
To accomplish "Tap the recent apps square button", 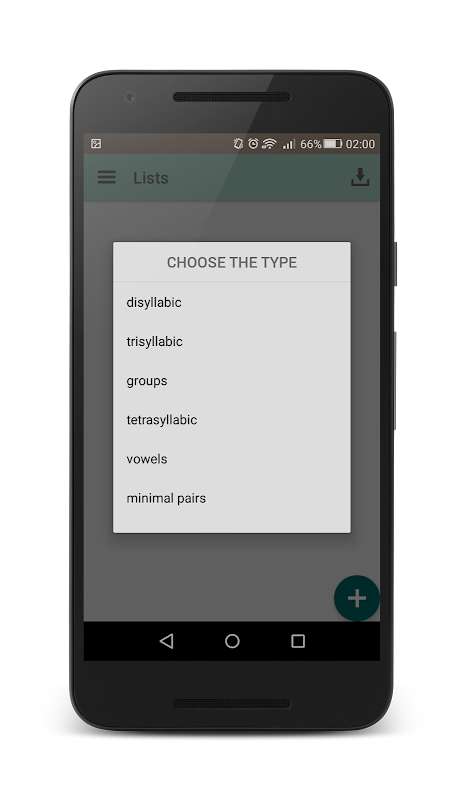I will pyautogui.click(x=298, y=641).
